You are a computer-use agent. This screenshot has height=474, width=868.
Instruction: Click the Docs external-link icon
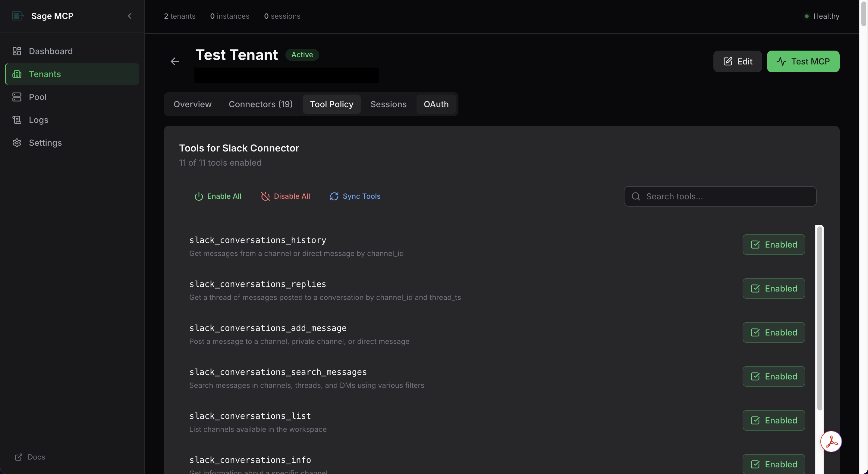[x=18, y=457]
